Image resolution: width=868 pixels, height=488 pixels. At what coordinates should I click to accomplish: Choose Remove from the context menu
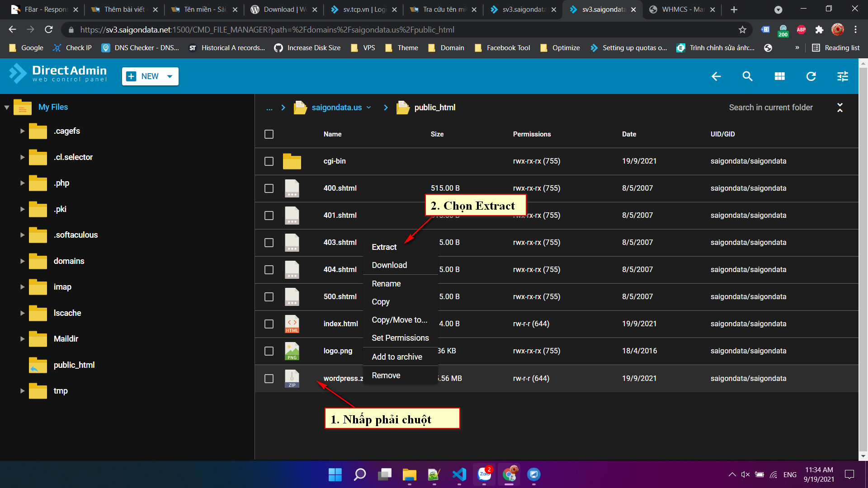(386, 375)
